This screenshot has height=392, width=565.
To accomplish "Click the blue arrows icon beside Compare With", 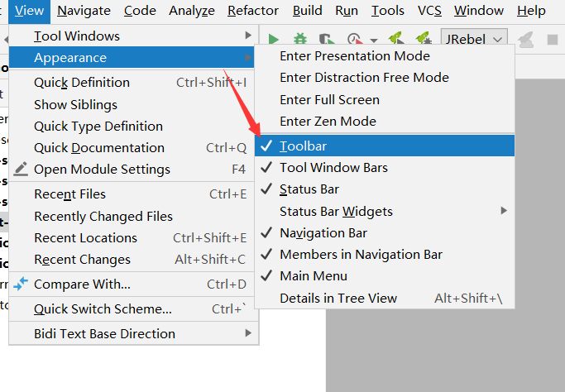I will tap(21, 284).
